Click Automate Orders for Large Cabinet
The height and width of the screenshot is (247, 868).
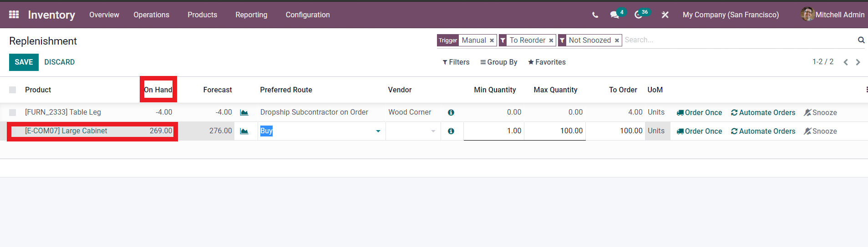[763, 131]
